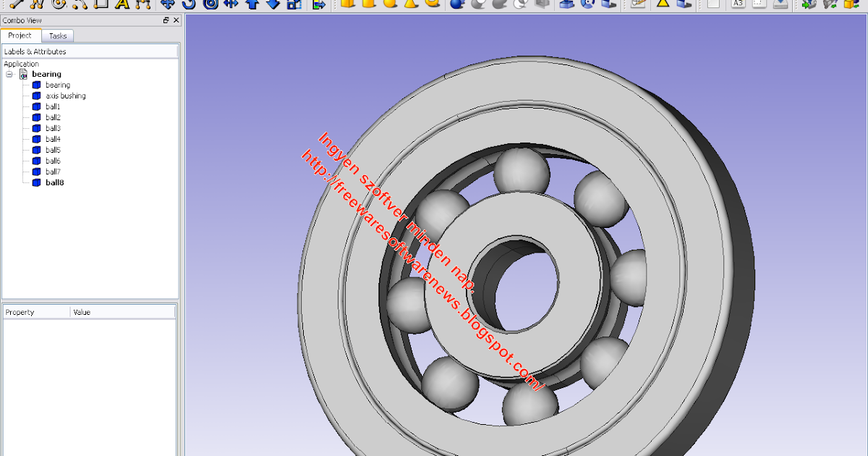Select the blue Rotate tool
Screen dimensions: 868x456
click(188, 4)
